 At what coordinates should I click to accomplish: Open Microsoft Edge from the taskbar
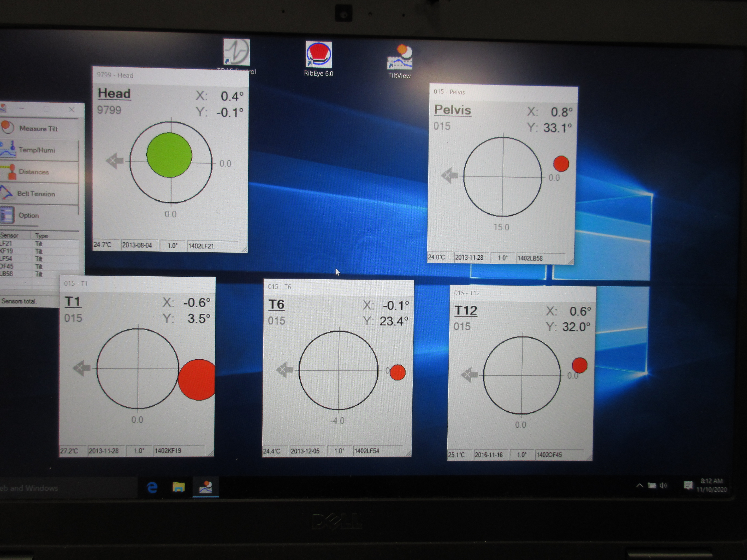pos(152,487)
